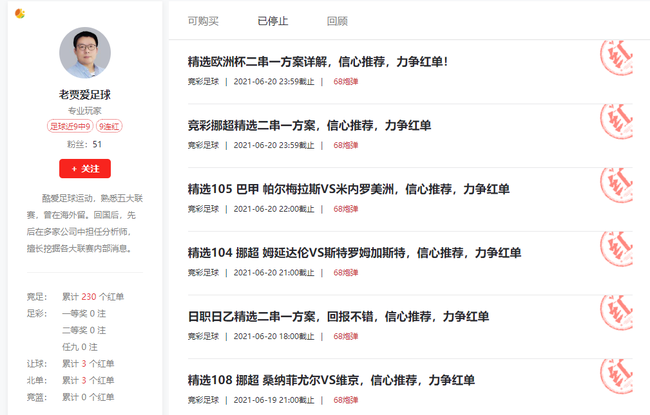Click the username 老贾爱足球

pos(85,95)
